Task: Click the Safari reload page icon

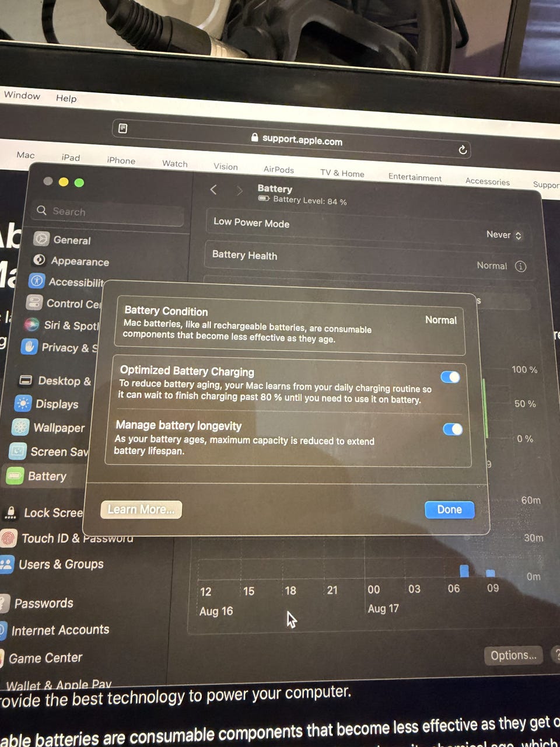Action: (463, 150)
